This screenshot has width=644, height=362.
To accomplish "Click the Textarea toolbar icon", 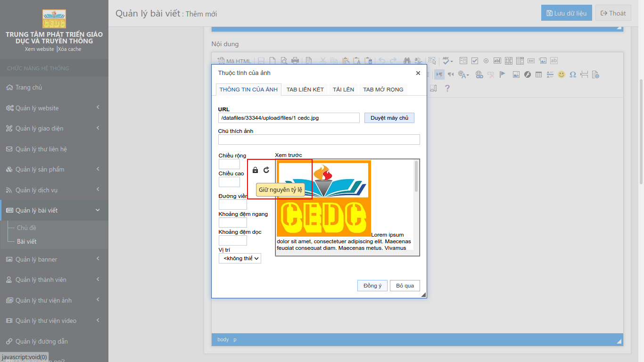I will (x=509, y=61).
